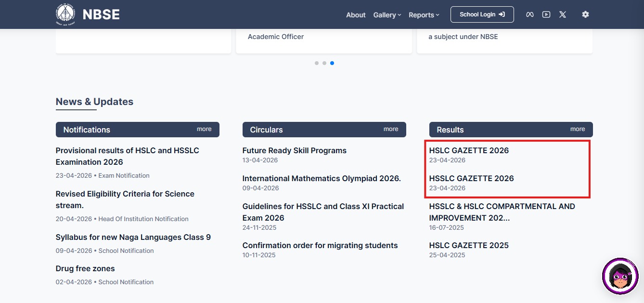The image size is (644, 303).
Task: Open the Meta social icon link
Action: 529,14
